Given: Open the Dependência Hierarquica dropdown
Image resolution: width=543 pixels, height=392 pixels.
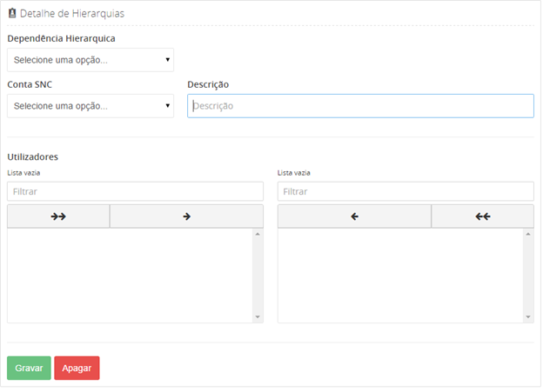Looking at the screenshot, I should (x=90, y=60).
